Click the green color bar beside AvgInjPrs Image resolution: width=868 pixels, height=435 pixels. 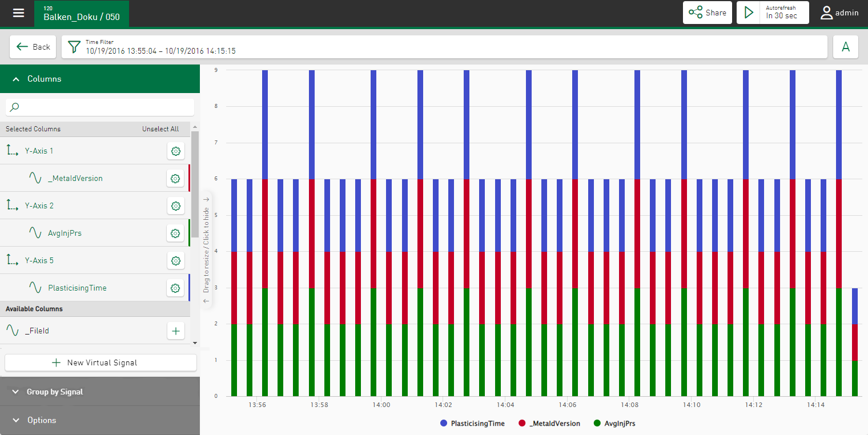[x=189, y=233]
